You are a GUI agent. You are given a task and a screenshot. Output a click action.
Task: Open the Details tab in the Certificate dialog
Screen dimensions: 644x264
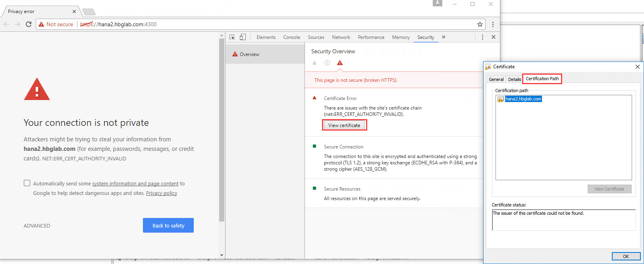tap(515, 79)
